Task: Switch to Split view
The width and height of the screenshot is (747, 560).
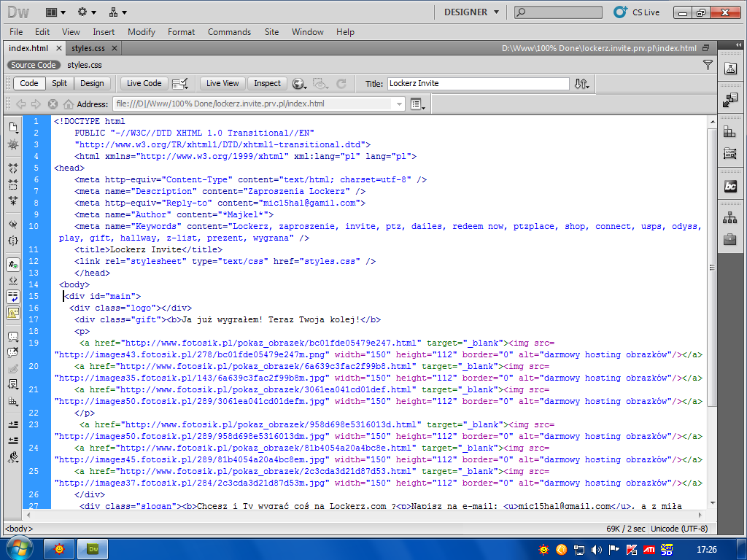Action: click(60, 83)
